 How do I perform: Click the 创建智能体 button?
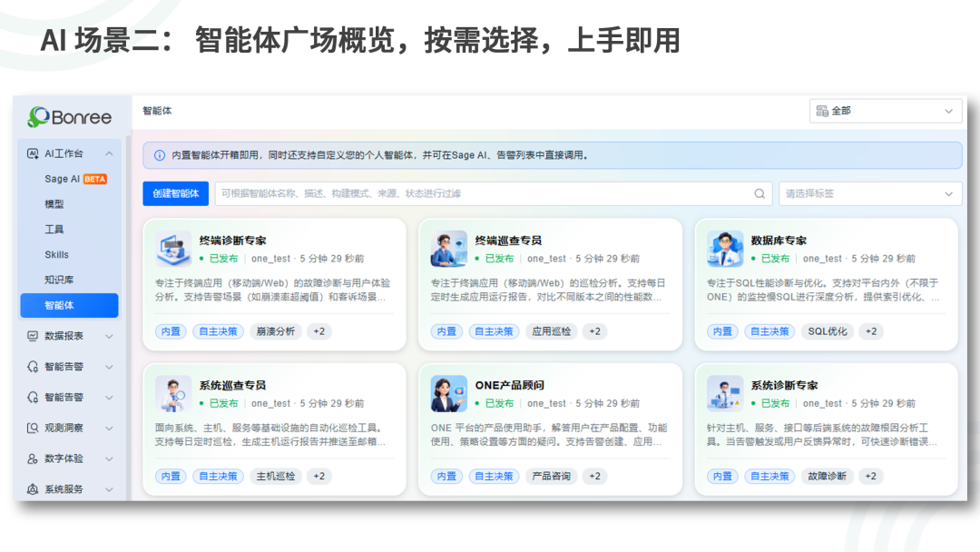point(176,193)
